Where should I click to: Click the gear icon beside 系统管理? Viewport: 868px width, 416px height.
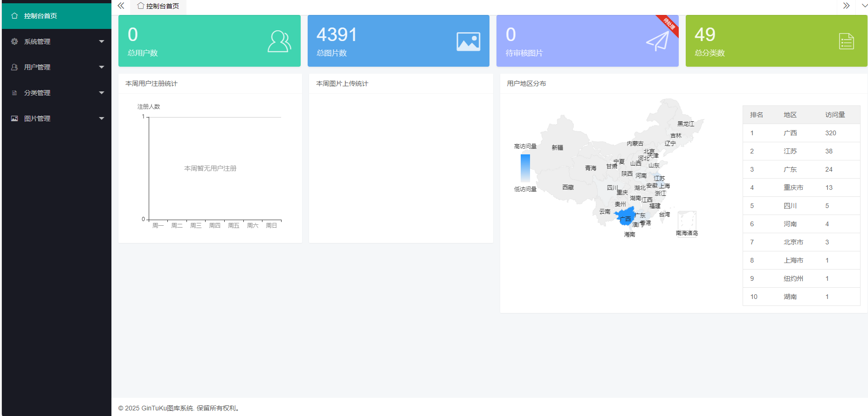14,42
